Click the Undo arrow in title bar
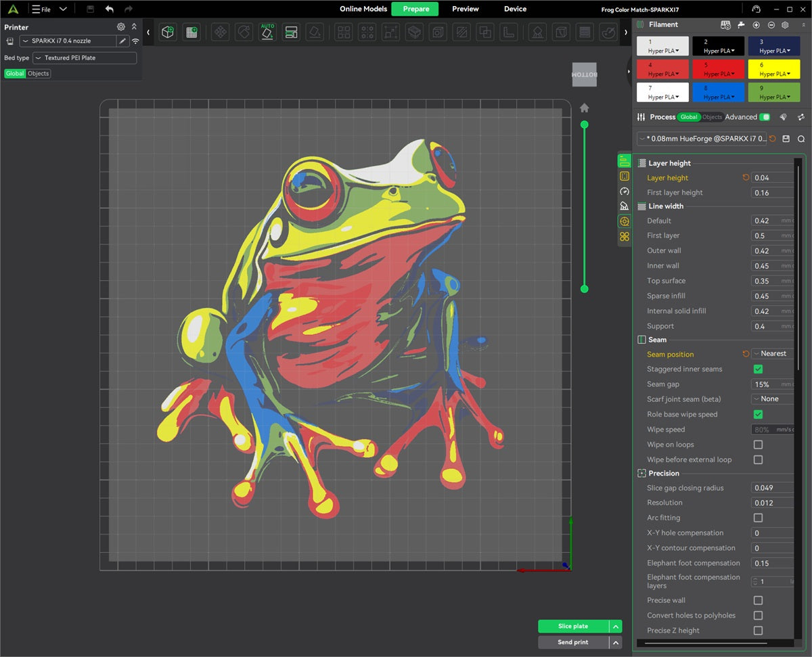812x657 pixels. pyautogui.click(x=110, y=9)
